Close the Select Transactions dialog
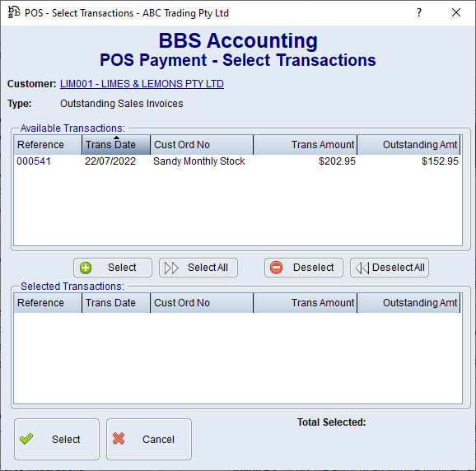 [x=456, y=12]
